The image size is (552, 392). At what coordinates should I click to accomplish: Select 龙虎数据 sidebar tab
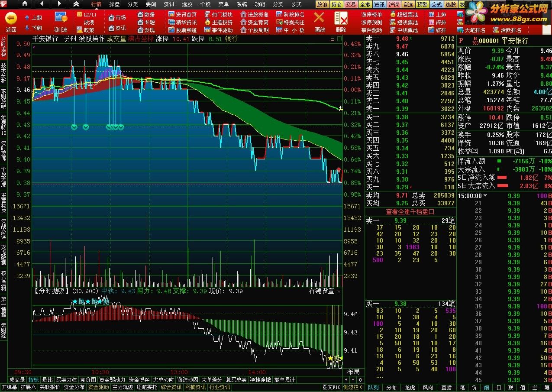pos(3,256)
